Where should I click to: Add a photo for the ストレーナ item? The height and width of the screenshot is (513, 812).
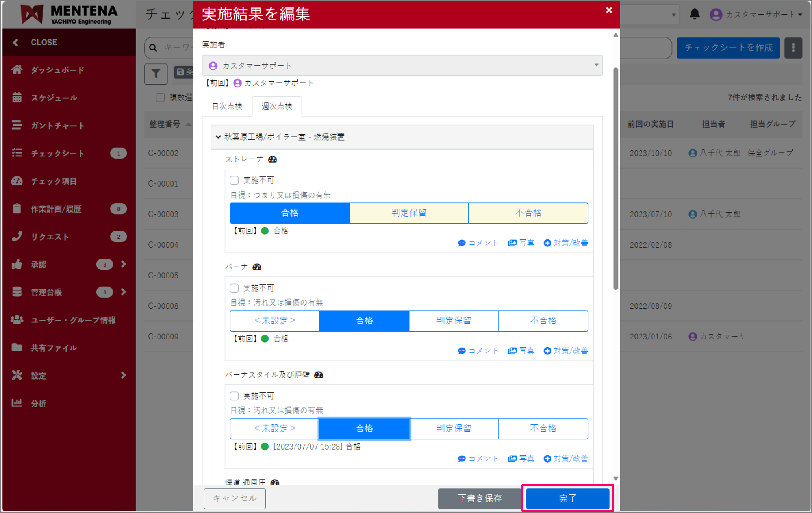point(521,243)
